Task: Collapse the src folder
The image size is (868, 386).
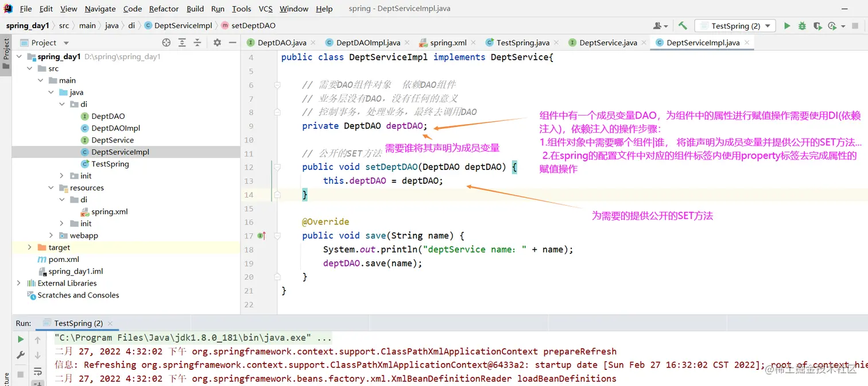Action: (x=30, y=68)
